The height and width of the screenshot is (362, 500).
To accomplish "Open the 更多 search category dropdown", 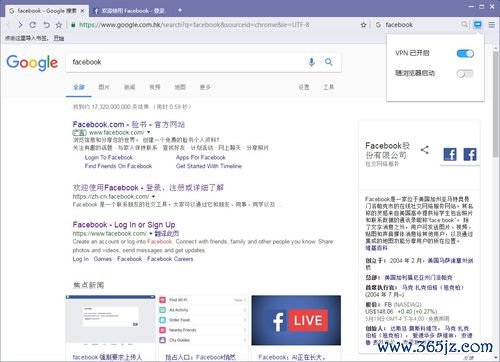I will point(205,87).
